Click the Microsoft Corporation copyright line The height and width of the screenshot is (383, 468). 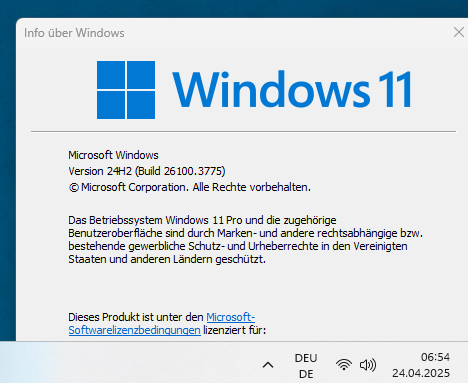pos(190,187)
